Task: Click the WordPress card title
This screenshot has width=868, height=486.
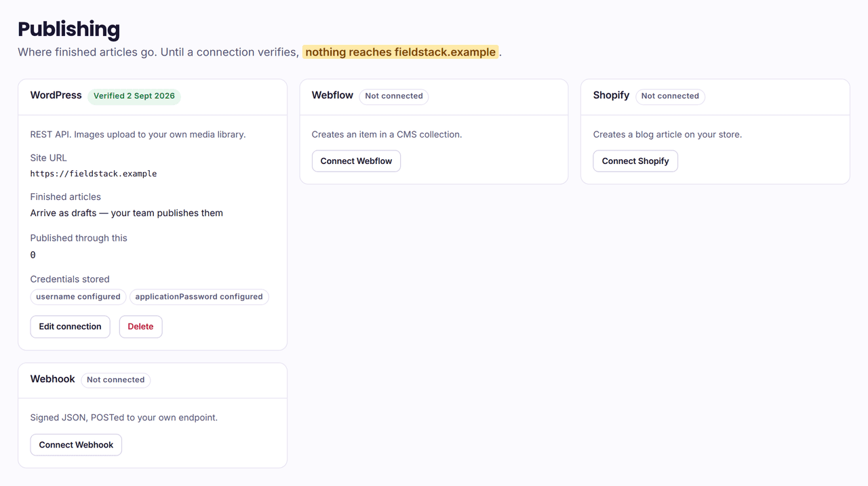Action: [56, 96]
